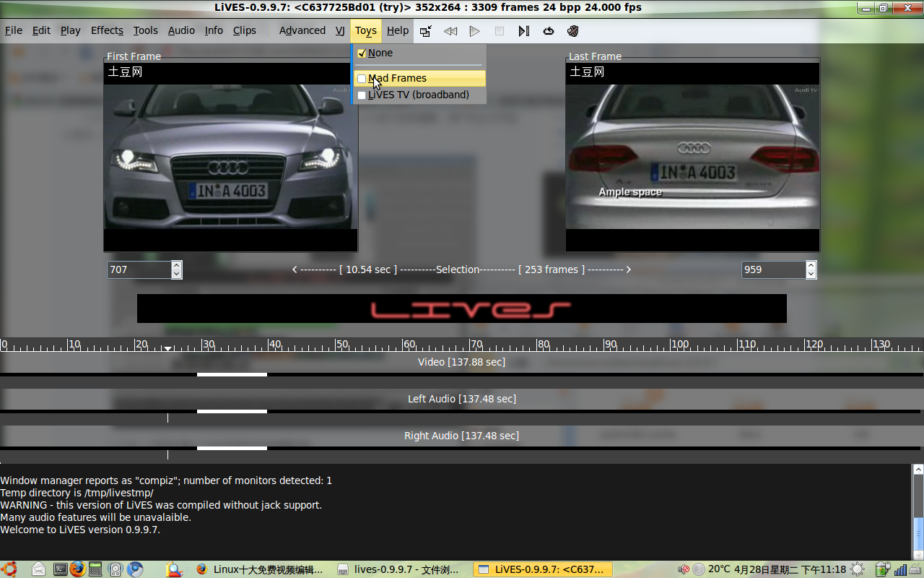Image resolution: width=924 pixels, height=578 pixels.
Task: Click the playhead pointer on the ruler
Action: tap(167, 348)
